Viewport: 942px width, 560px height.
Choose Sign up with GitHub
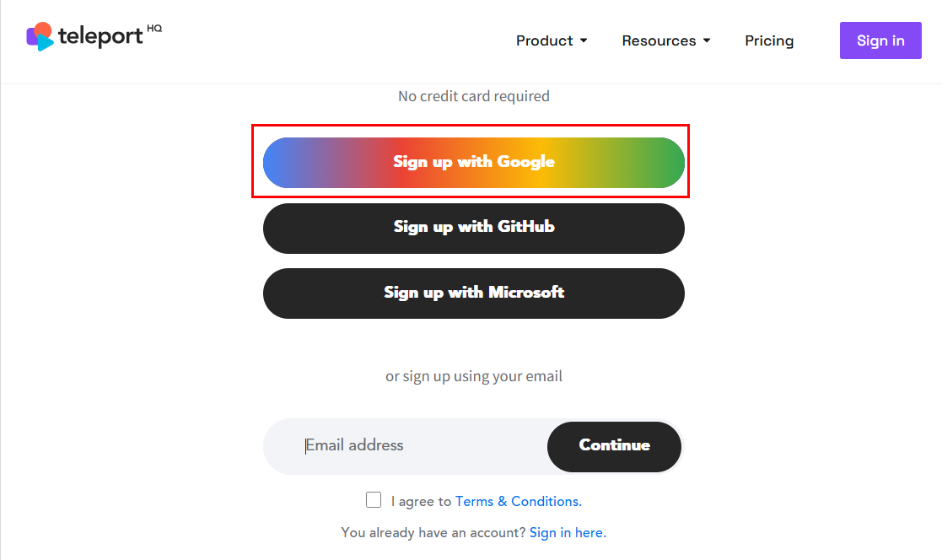474,228
